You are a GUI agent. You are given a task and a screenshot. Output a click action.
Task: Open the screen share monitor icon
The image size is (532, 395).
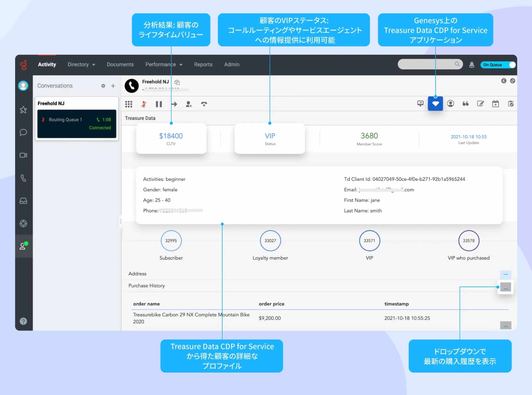420,104
